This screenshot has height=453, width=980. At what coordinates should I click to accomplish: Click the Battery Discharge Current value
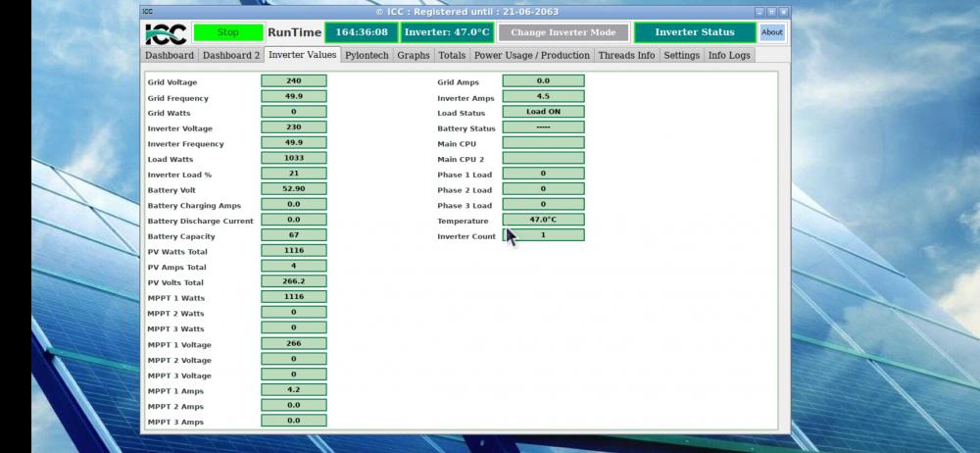(x=294, y=220)
